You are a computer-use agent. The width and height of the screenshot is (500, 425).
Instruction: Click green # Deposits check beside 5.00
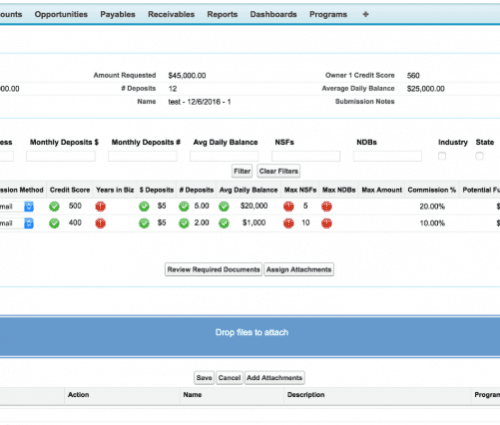click(x=184, y=206)
